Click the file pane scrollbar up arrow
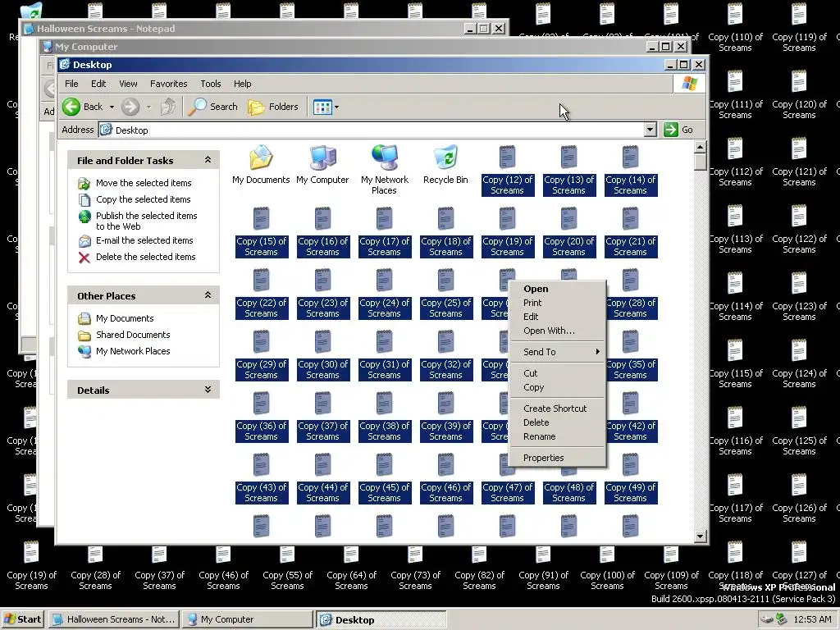The image size is (840, 630). click(x=700, y=147)
